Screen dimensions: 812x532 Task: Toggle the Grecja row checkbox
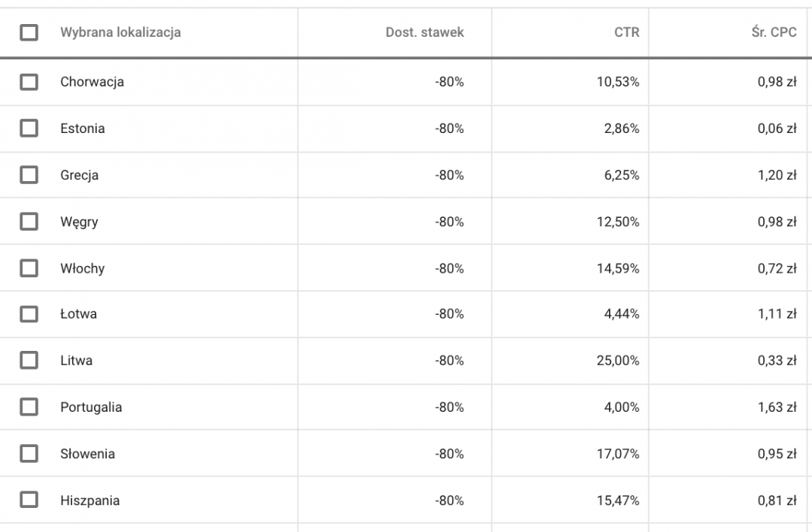click(x=29, y=175)
